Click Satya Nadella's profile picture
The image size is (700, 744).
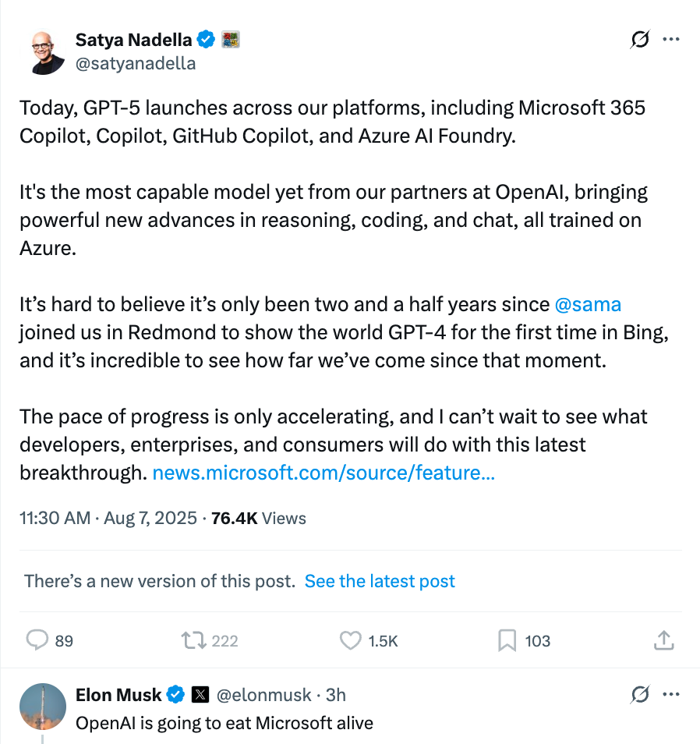click(x=48, y=52)
